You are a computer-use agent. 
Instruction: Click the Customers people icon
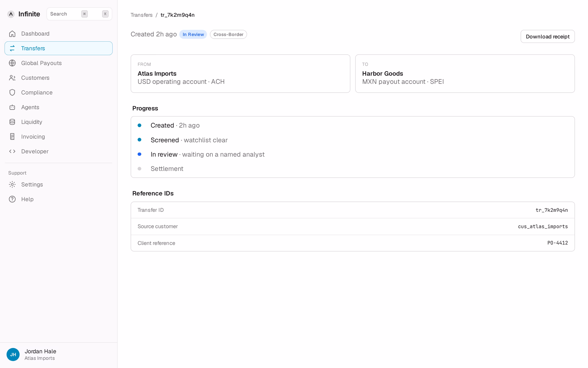point(12,78)
